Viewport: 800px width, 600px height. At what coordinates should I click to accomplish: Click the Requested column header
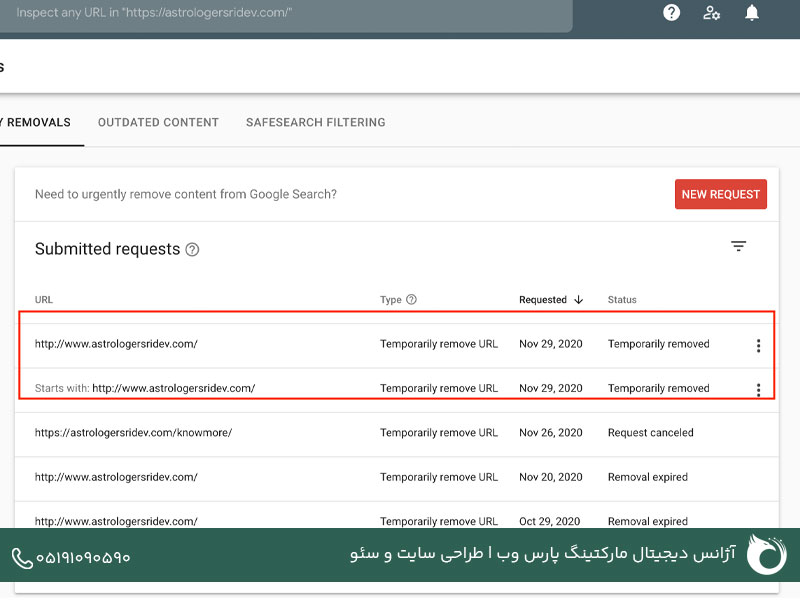542,299
